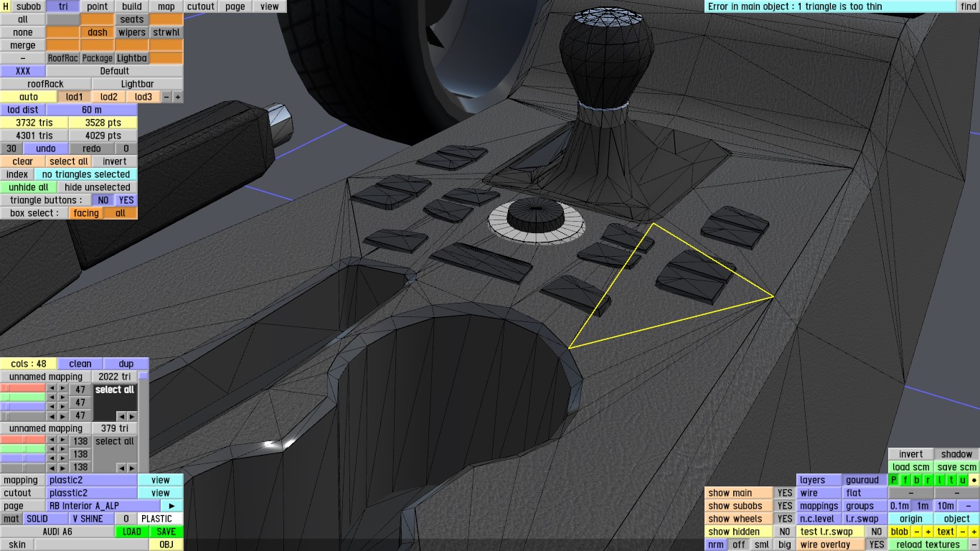Image resolution: width=980 pixels, height=551 pixels.
Task: Click the redo button
Action: coord(92,149)
